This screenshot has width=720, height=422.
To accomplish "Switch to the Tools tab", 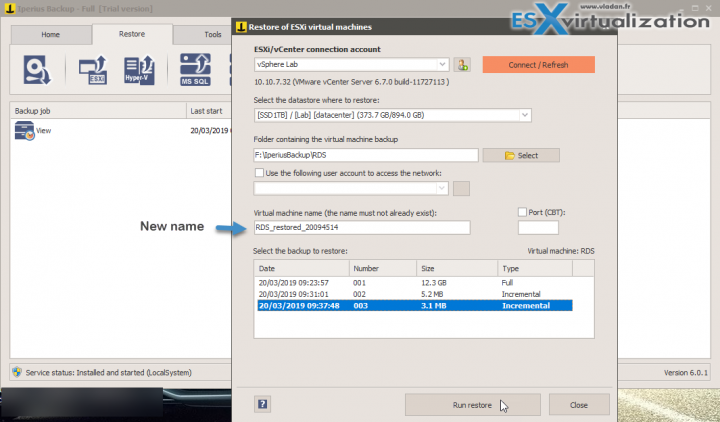I will (x=213, y=34).
